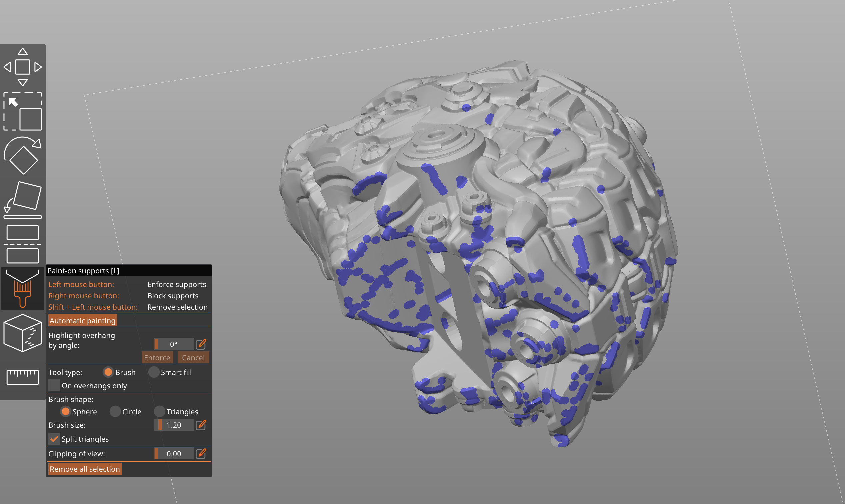Click the 'Block supports' label
This screenshot has height=504, width=845.
tap(173, 296)
